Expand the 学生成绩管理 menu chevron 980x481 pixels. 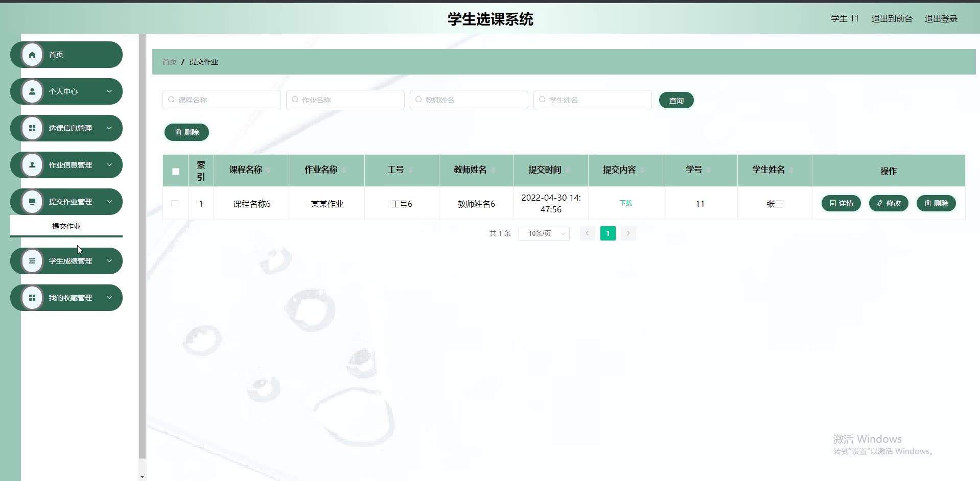(109, 261)
